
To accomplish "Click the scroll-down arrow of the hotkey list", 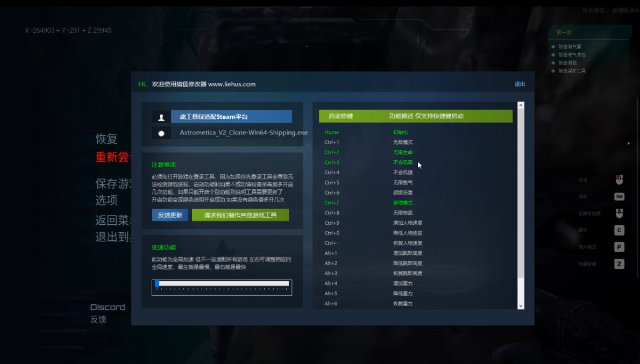I will [521, 305].
